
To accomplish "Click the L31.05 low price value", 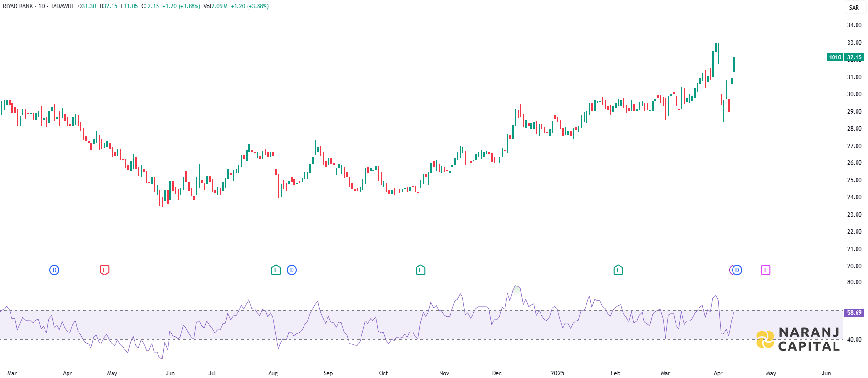I will coord(129,6).
